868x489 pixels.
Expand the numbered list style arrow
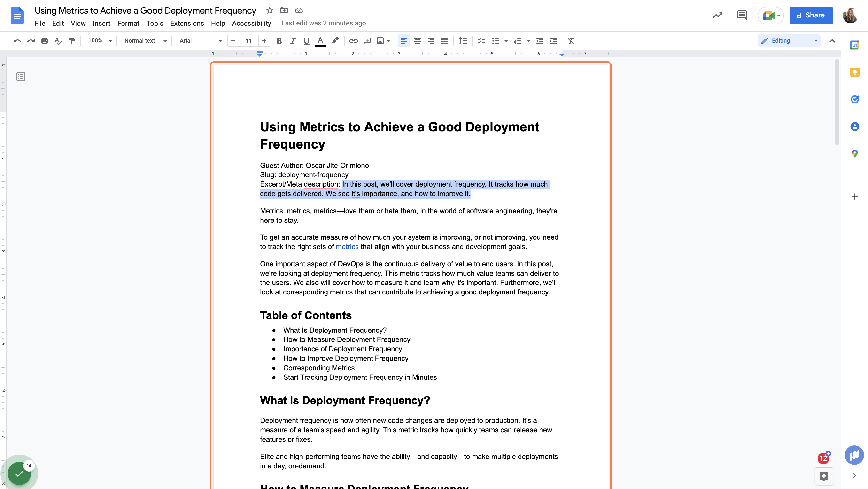tap(528, 41)
